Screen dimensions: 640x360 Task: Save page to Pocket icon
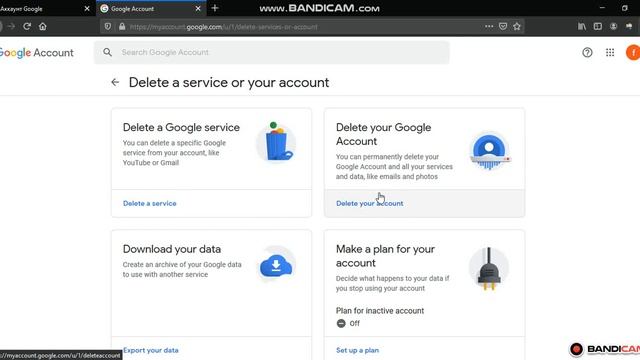(503, 27)
